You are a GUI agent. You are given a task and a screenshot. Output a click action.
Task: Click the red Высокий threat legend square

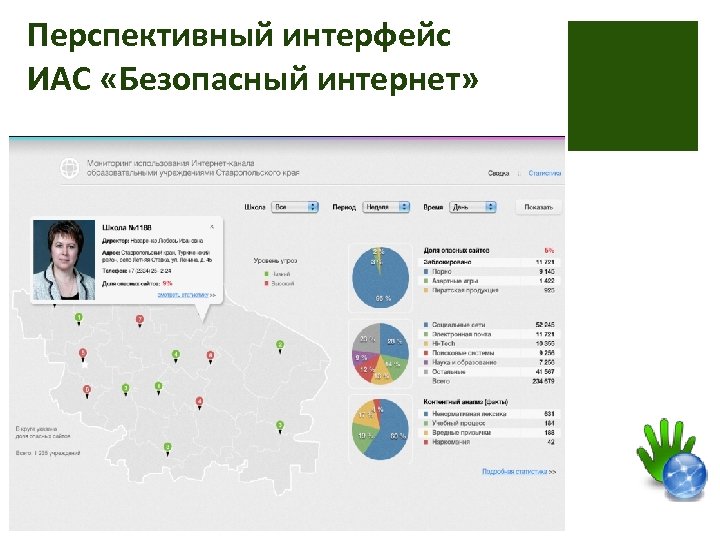tap(266, 284)
